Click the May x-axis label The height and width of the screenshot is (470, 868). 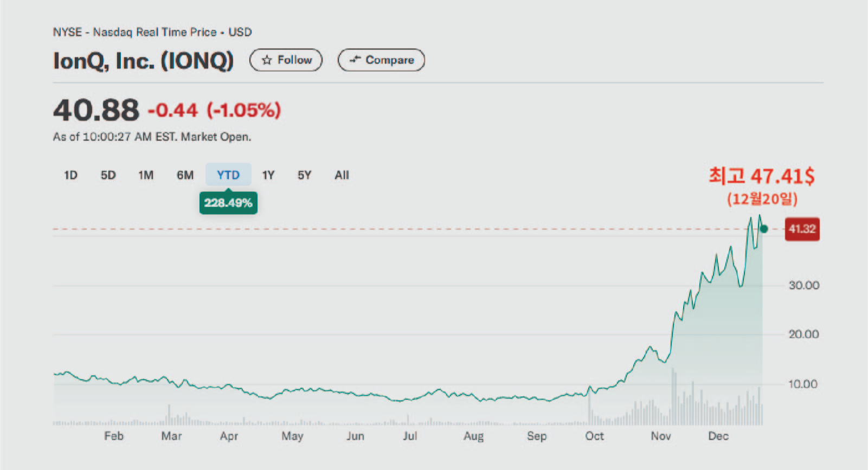[292, 436]
